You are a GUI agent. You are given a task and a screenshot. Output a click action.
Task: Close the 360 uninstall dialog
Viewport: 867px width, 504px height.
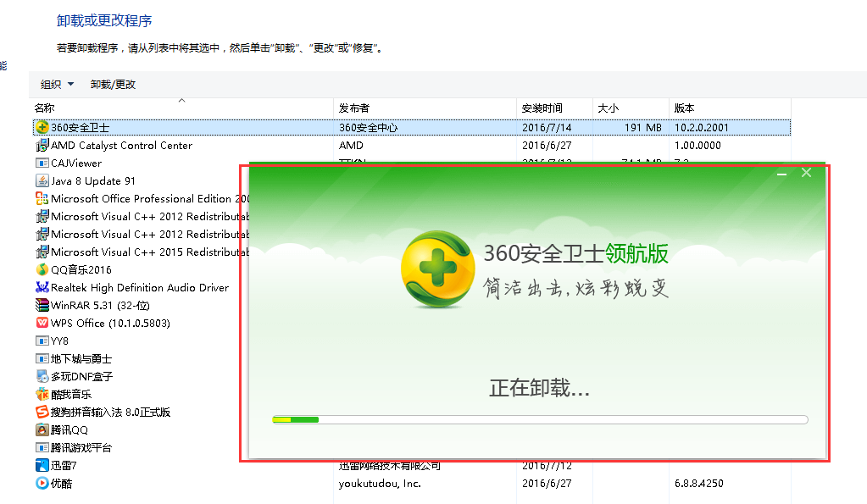pyautogui.click(x=806, y=173)
